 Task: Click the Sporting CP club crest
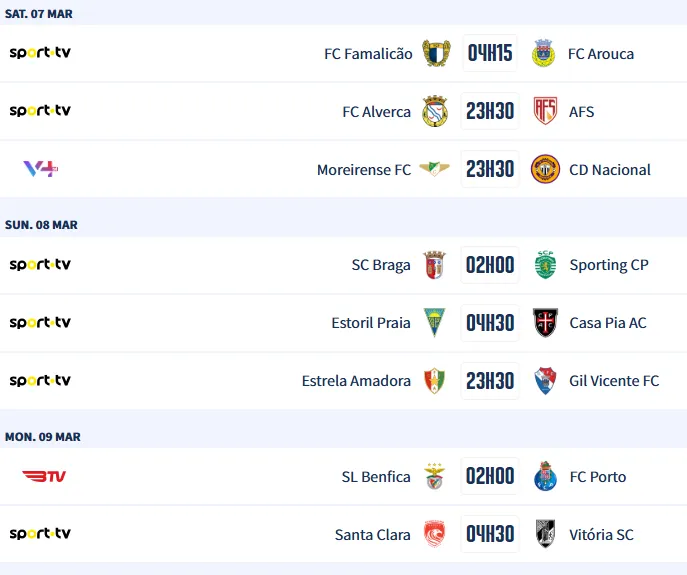click(x=545, y=265)
